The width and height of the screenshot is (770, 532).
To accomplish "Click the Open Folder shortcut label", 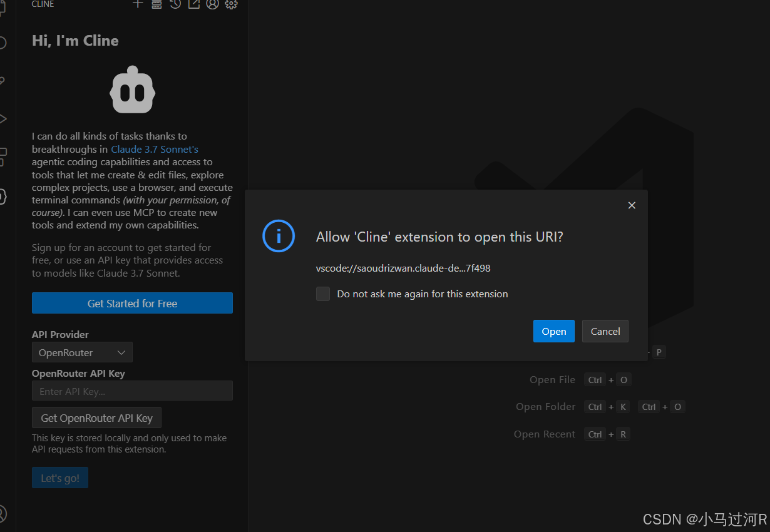I will [545, 406].
